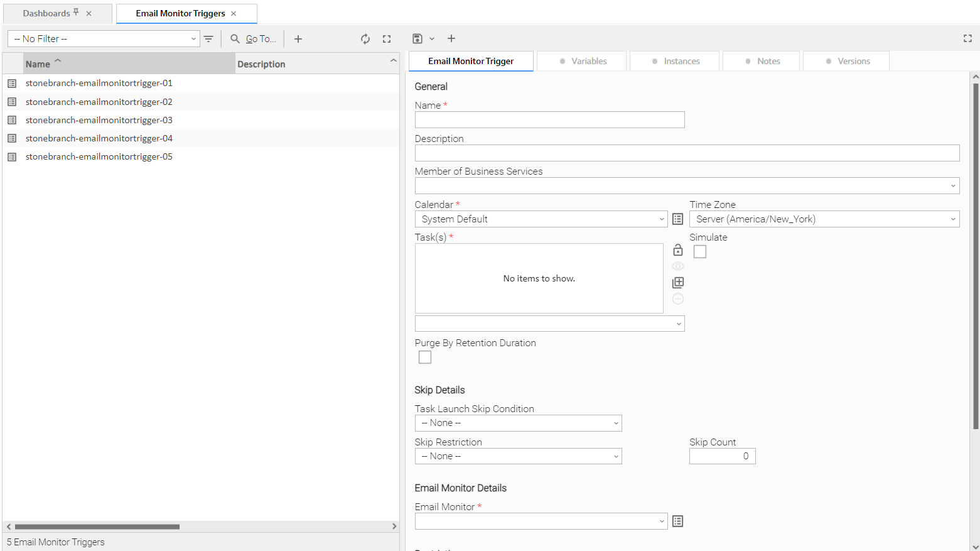
Task: Check Purge By Retention Duration box
Action: (x=425, y=357)
